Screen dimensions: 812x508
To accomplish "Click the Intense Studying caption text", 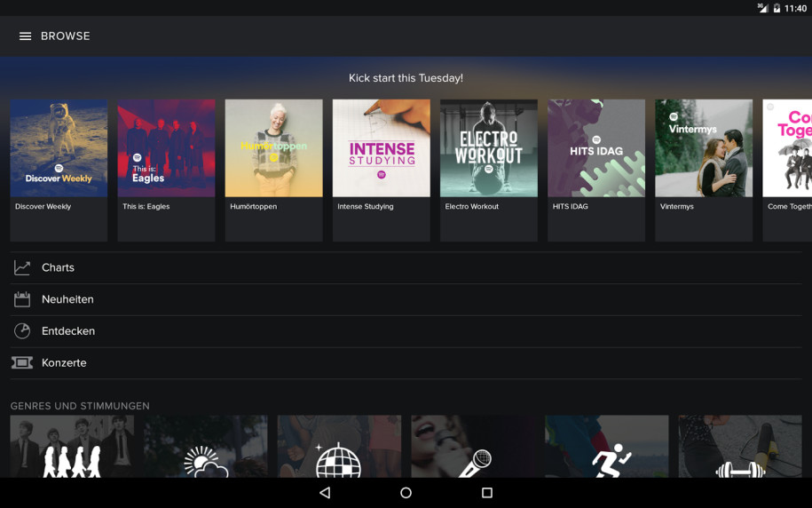I will (x=366, y=206).
